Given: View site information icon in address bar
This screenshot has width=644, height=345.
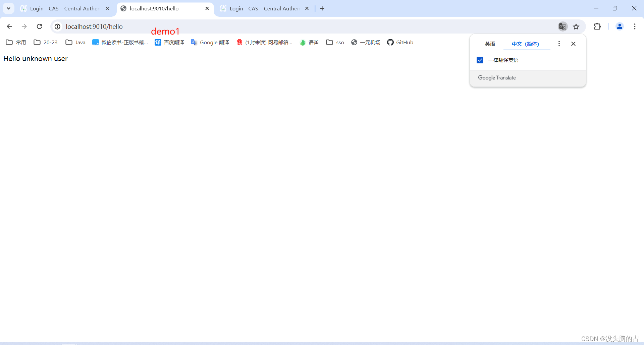Looking at the screenshot, I should point(58,26).
